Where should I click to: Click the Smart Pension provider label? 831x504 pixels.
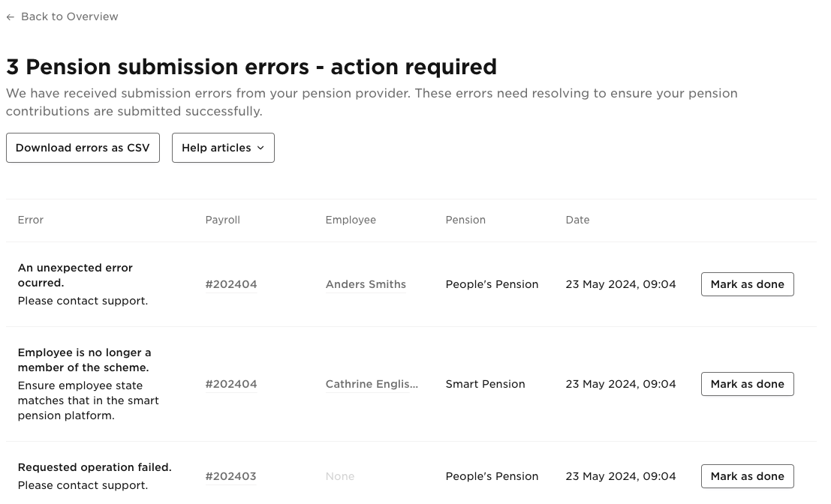[485, 384]
